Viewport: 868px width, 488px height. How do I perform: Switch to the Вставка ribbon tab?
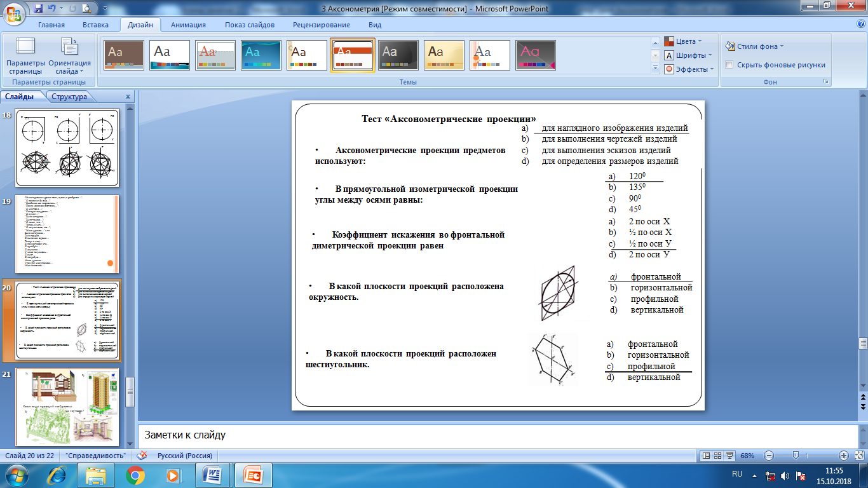click(95, 25)
